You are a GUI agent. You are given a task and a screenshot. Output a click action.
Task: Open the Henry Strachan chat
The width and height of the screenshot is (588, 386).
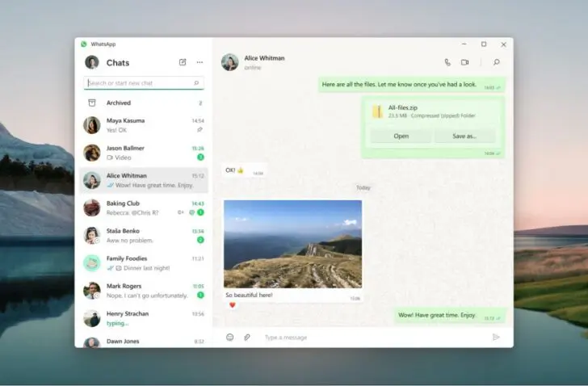(144, 318)
